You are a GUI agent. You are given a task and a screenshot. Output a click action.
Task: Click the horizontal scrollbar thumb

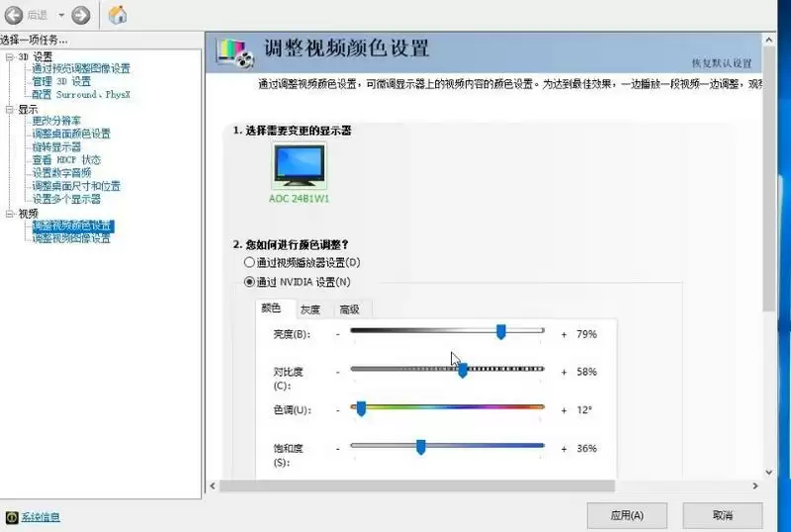[x=416, y=486]
